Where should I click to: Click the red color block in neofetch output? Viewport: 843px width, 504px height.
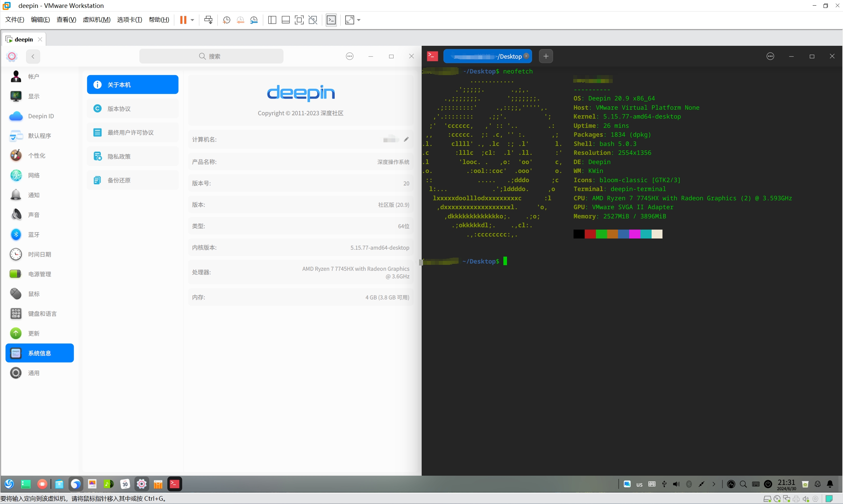590,234
